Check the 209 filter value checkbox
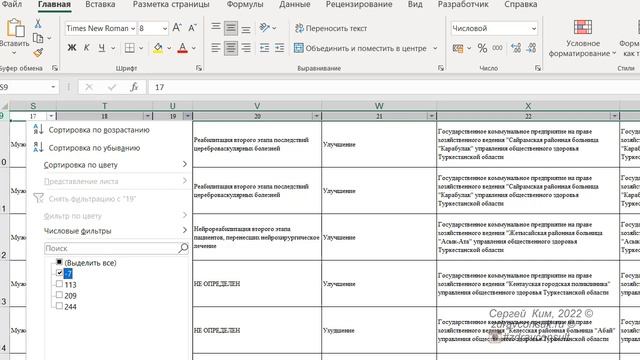This screenshot has width=640, height=360. click(x=59, y=295)
